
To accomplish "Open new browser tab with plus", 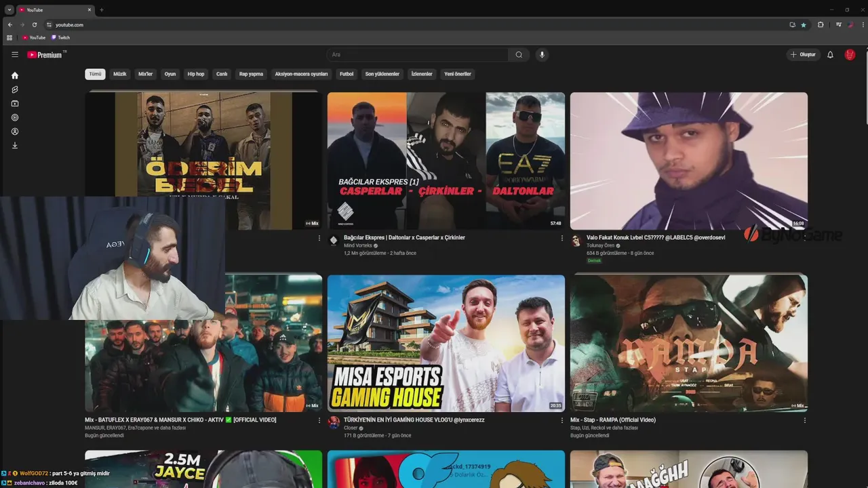I will 102,9.
